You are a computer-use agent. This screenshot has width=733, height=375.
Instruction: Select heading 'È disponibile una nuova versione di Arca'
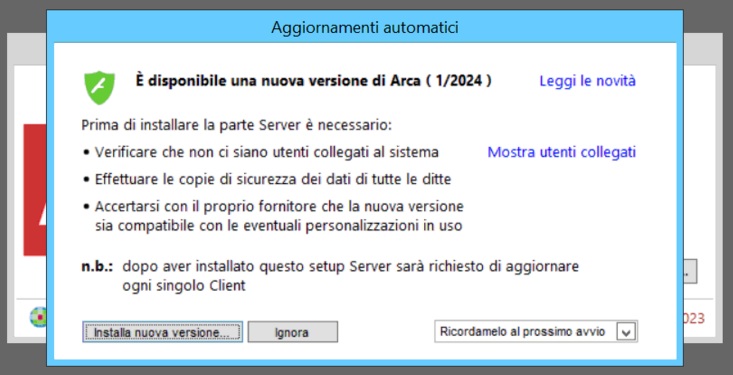point(313,81)
